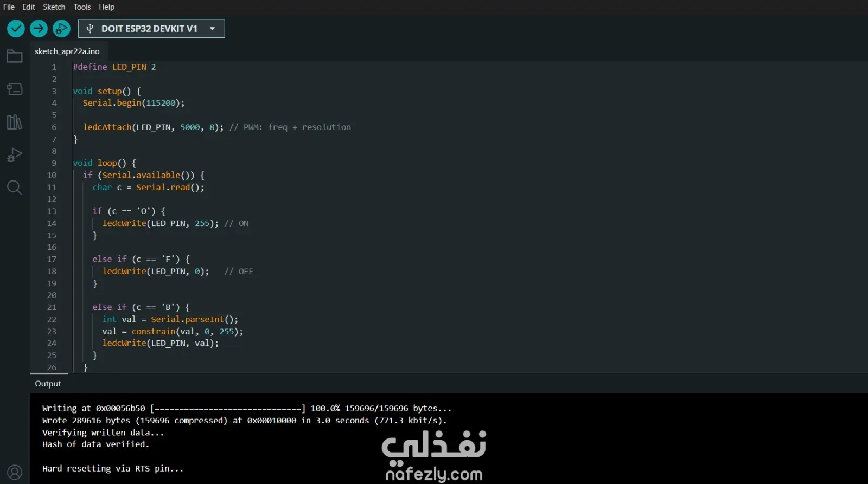Click the Verify checkmark button
868x484 pixels.
(16, 28)
